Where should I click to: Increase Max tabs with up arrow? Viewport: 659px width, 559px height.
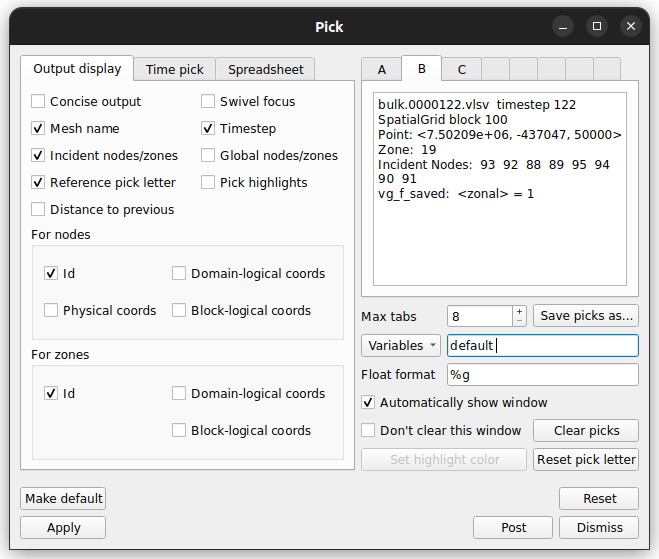(519, 311)
